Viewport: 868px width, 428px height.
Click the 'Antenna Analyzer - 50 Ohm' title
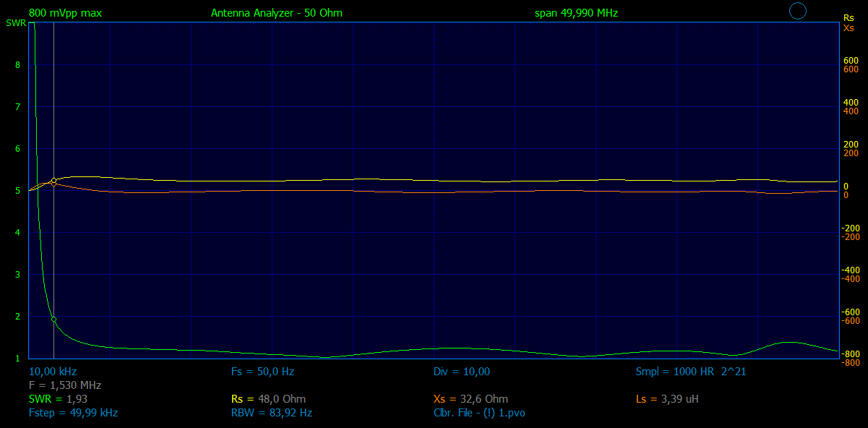(x=277, y=13)
